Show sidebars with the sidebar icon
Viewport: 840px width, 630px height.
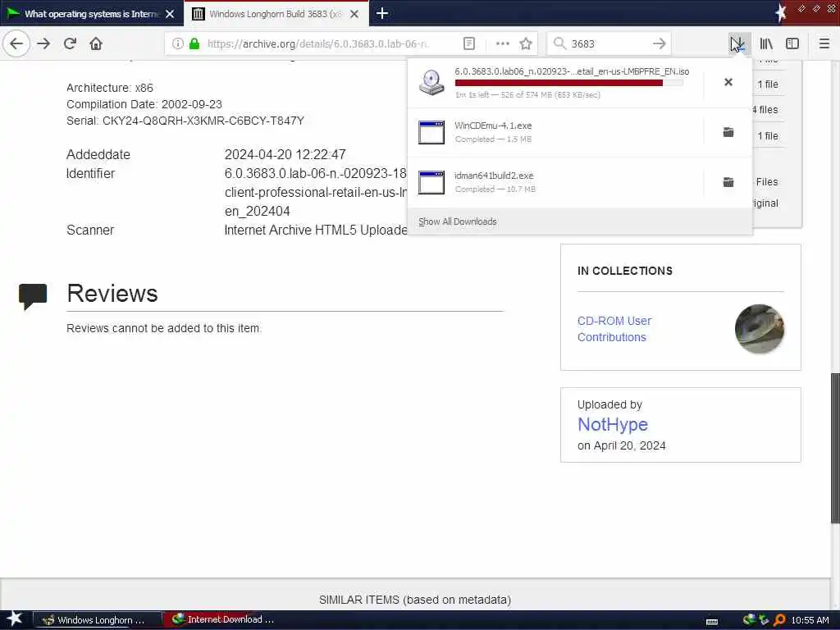pyautogui.click(x=792, y=43)
